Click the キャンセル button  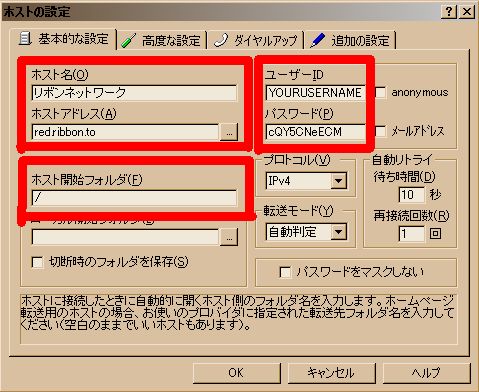click(x=331, y=373)
